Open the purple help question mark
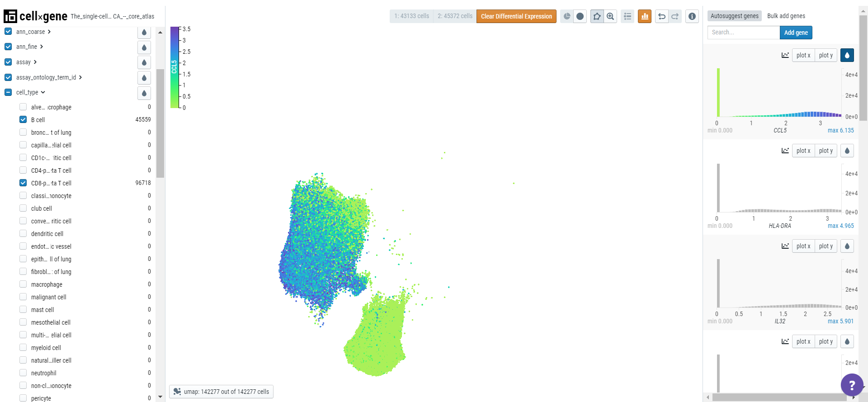Viewport: 868px width, 402px height. 852,385
